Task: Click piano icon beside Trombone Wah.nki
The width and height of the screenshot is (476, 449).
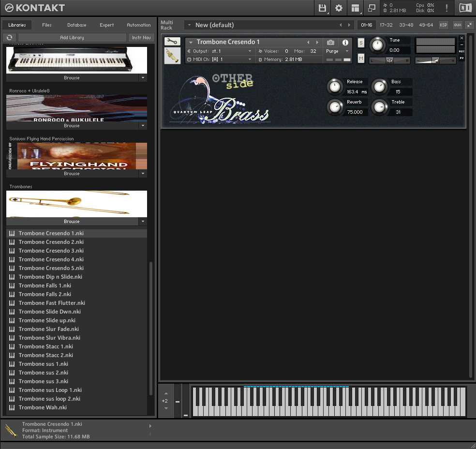Action: pyautogui.click(x=12, y=407)
